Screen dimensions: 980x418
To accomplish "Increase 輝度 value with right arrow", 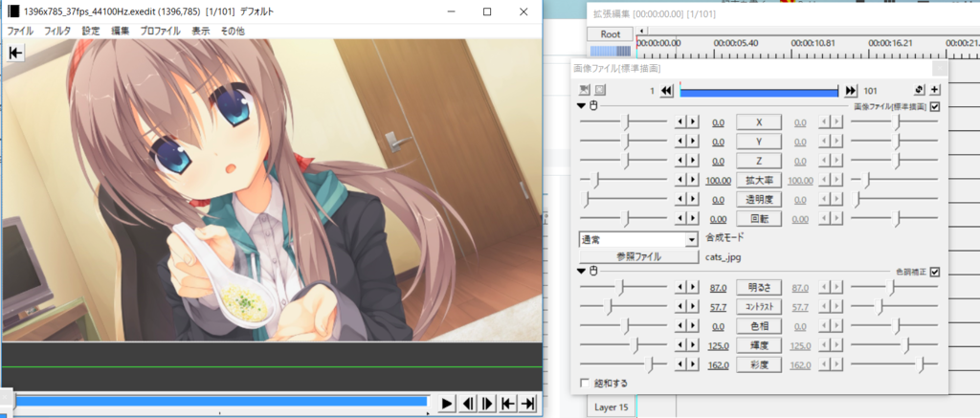I will (693, 345).
